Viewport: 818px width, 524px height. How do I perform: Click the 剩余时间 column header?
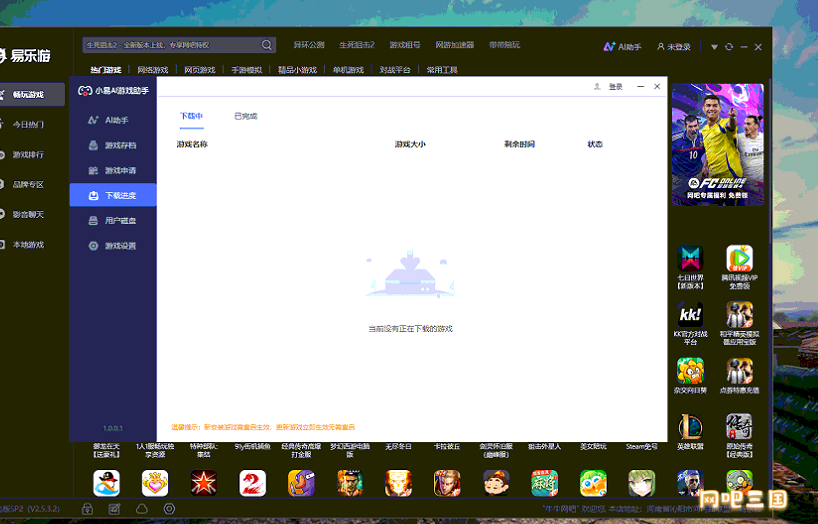pos(519,144)
